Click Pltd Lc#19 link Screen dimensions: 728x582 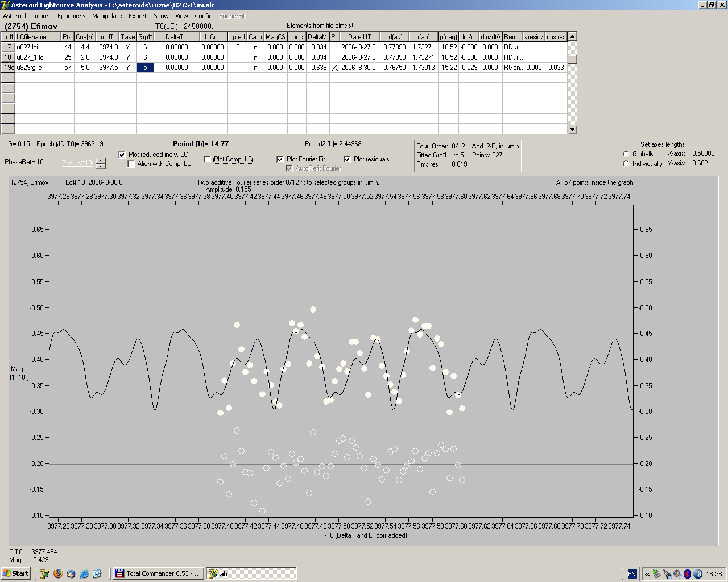click(x=77, y=163)
